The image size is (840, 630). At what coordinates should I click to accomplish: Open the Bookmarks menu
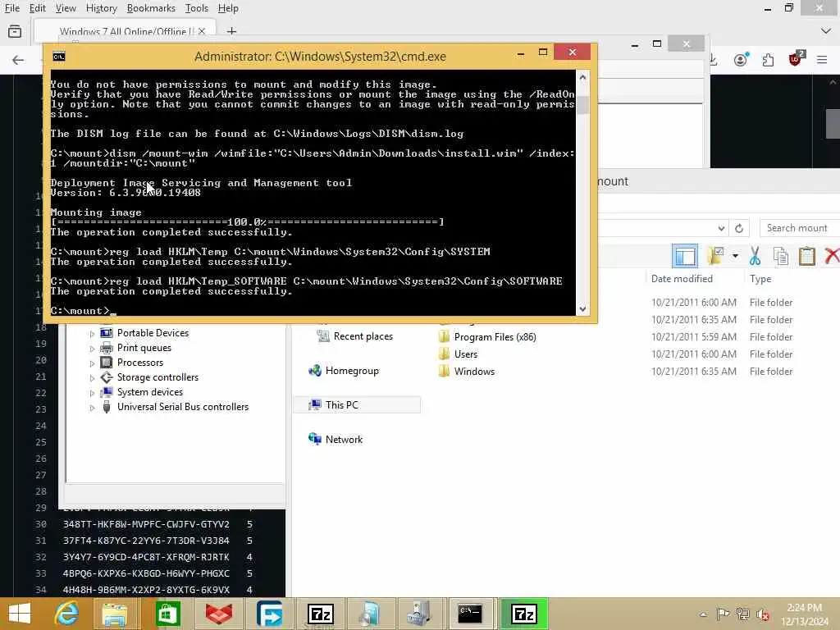(151, 8)
